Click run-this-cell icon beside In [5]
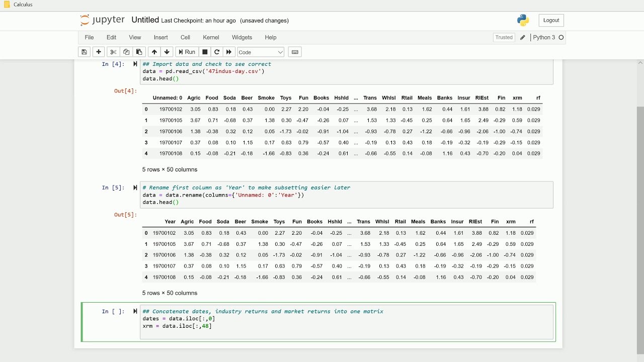 tap(135, 188)
